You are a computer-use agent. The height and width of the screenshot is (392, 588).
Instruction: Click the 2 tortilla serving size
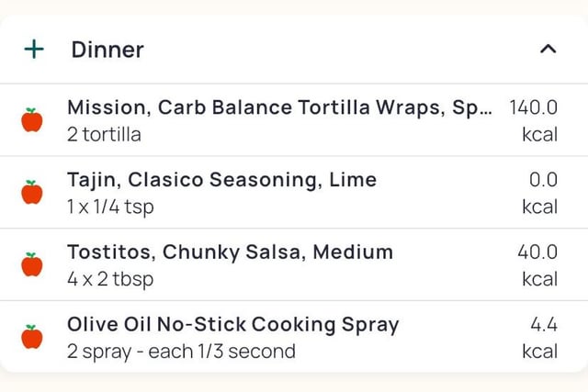[104, 134]
